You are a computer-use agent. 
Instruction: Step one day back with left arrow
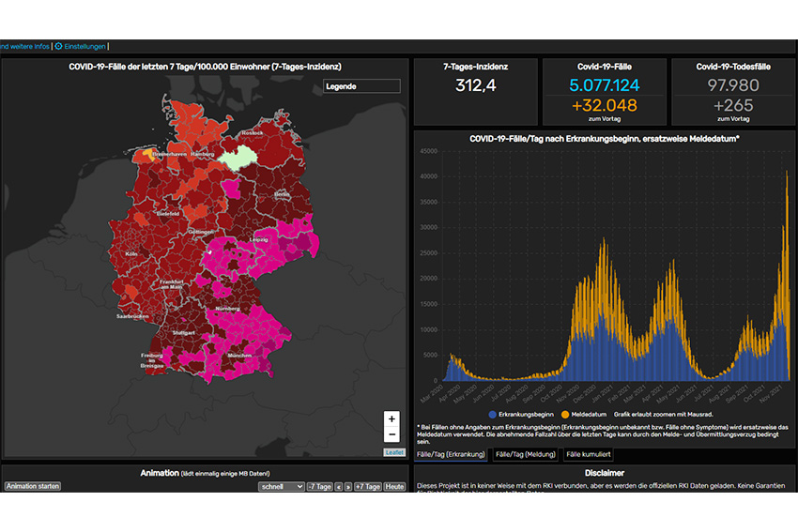[x=339, y=487]
